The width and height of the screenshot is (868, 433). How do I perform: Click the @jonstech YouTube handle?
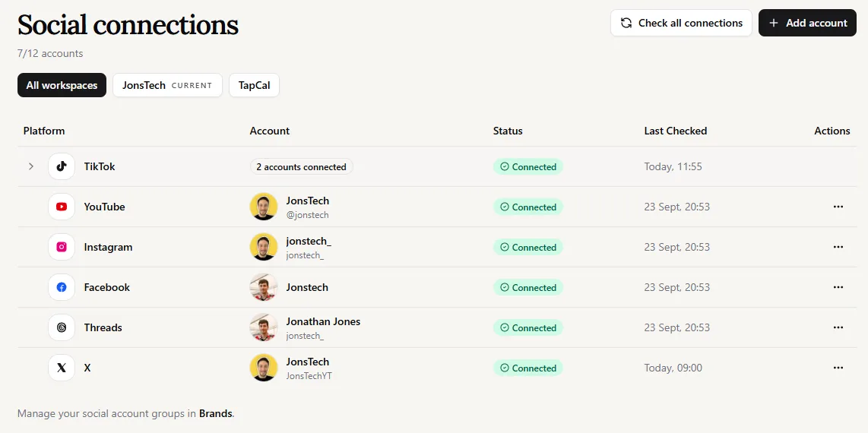(x=307, y=215)
